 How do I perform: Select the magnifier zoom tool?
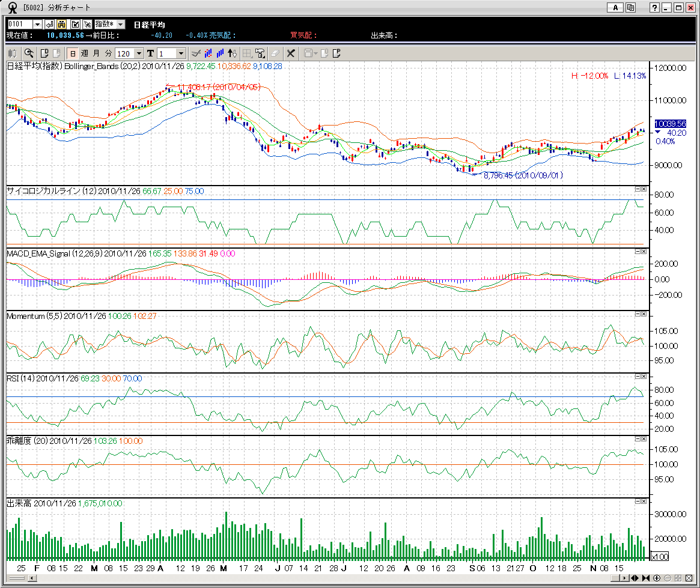(28, 53)
